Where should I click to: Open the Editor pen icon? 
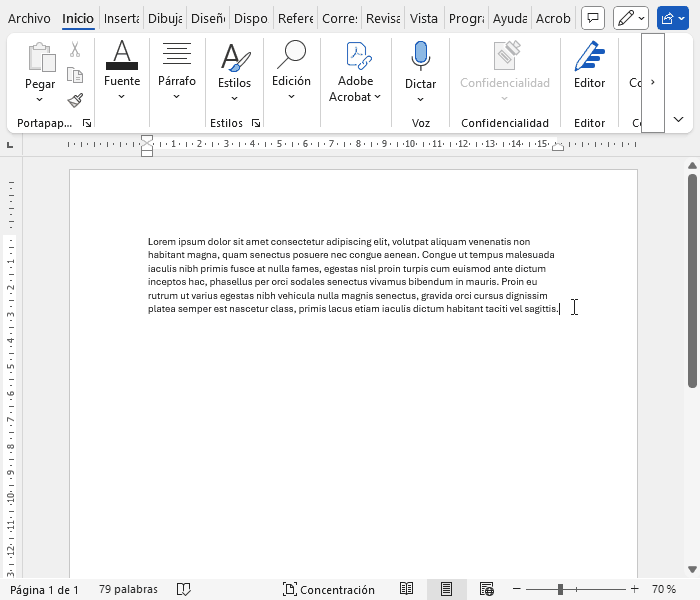click(589, 56)
